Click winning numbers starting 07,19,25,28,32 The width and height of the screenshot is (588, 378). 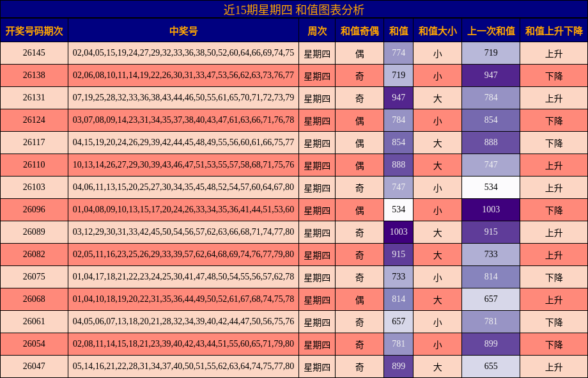pos(183,98)
